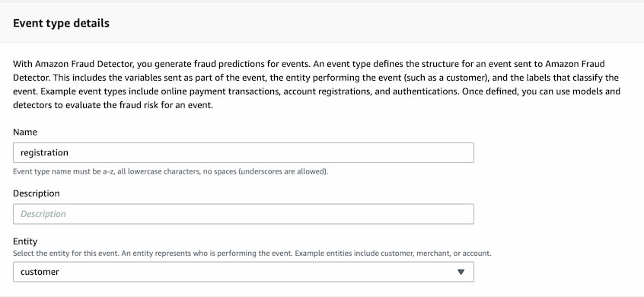Click the lowercase naming rule hint text
This screenshot has height=297, width=644.
coord(171,171)
